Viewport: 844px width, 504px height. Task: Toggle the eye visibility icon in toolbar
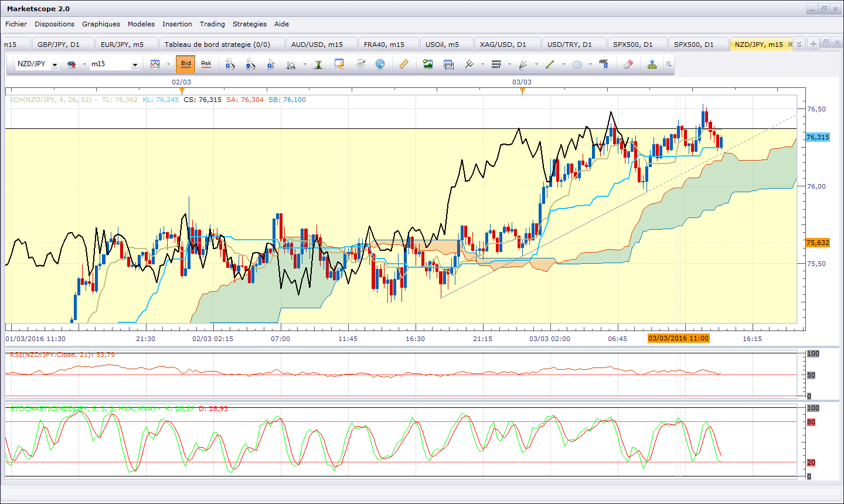click(360, 64)
